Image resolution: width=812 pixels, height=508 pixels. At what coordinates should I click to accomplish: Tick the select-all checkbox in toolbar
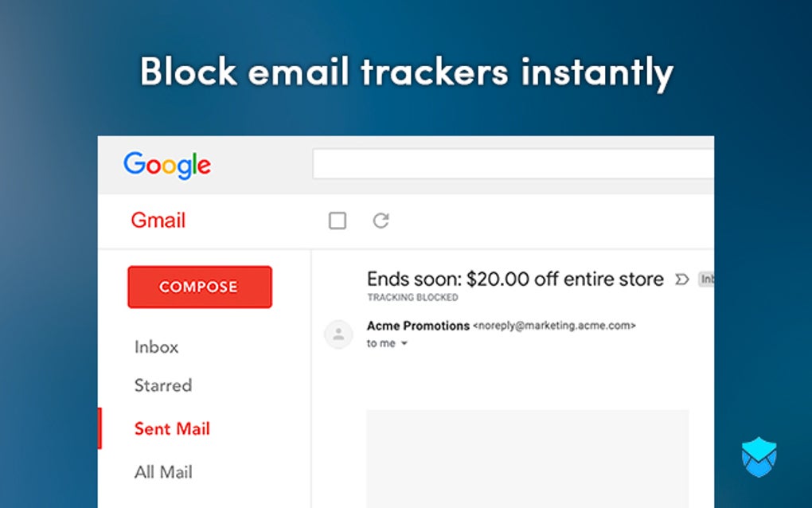pyautogui.click(x=338, y=221)
